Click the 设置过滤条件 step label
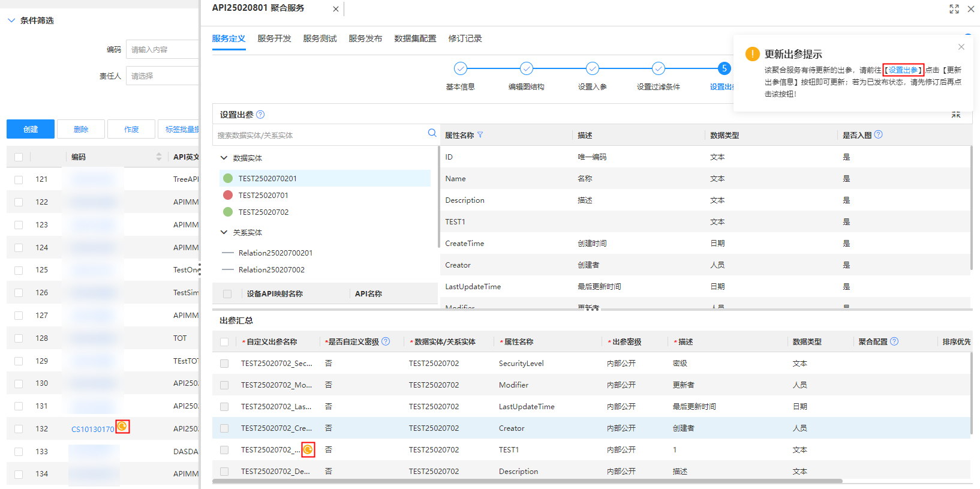This screenshot has height=489, width=980. coord(659,86)
